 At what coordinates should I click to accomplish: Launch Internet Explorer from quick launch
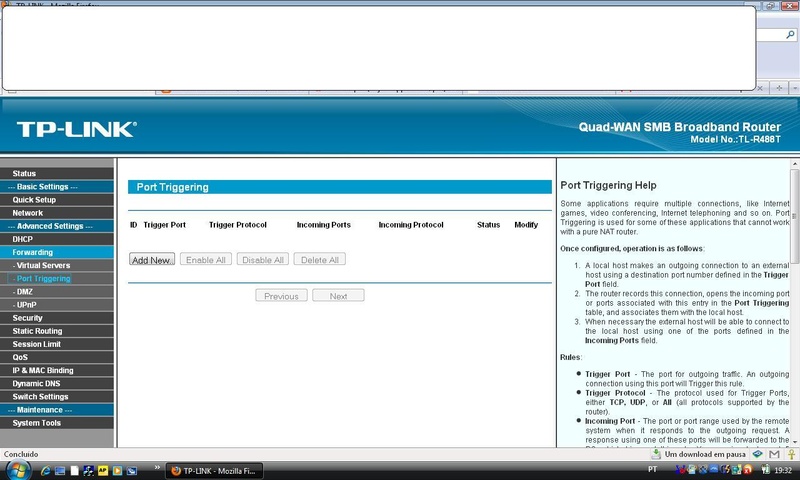click(x=45, y=470)
